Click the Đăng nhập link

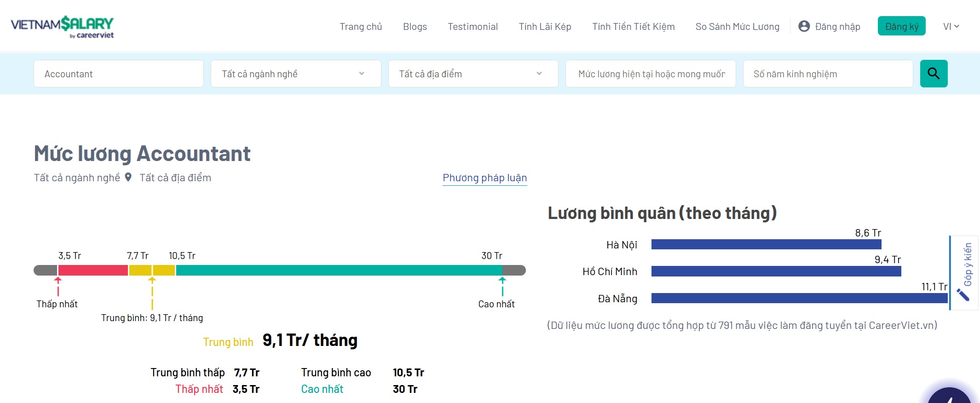point(837,27)
